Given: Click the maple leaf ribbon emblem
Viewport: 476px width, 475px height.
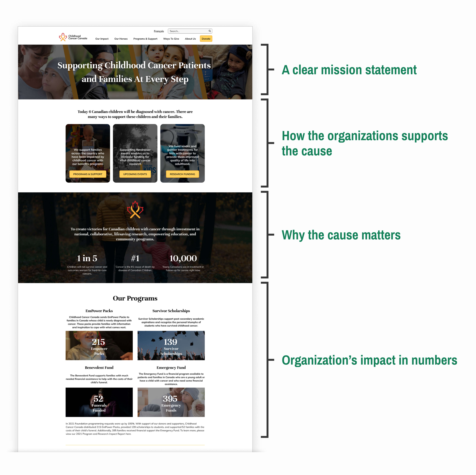Looking at the screenshot, I should [135, 210].
